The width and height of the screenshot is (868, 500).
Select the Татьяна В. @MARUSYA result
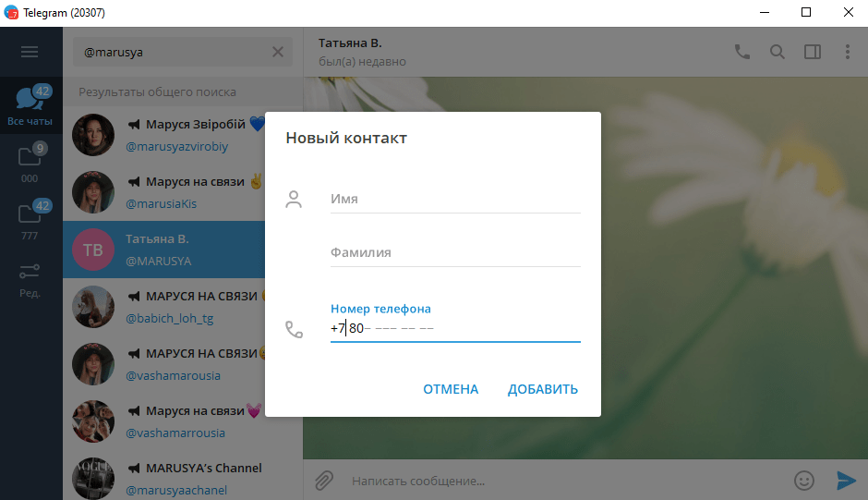click(164, 250)
